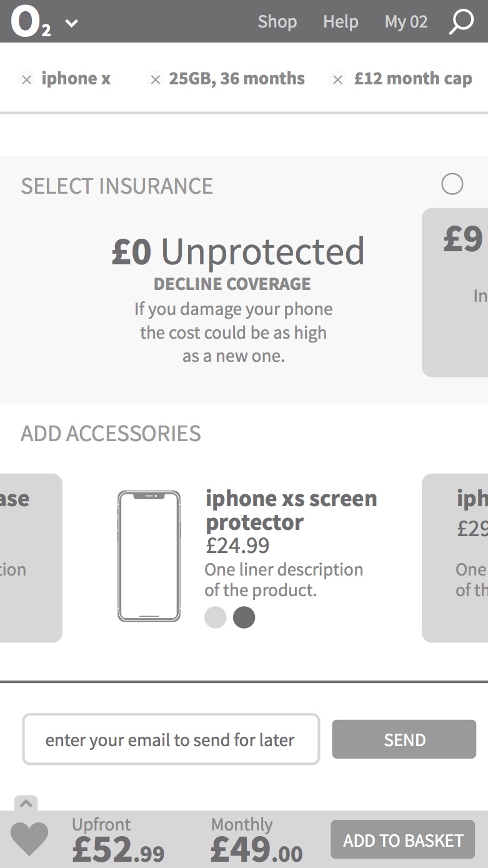Image resolution: width=488 pixels, height=868 pixels.
Task: Remove the iphone x filter chip
Action: 26,79
